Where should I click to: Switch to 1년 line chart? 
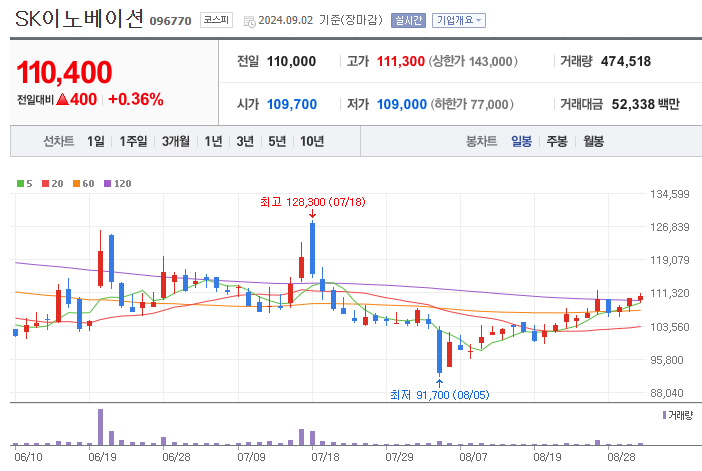coord(213,141)
